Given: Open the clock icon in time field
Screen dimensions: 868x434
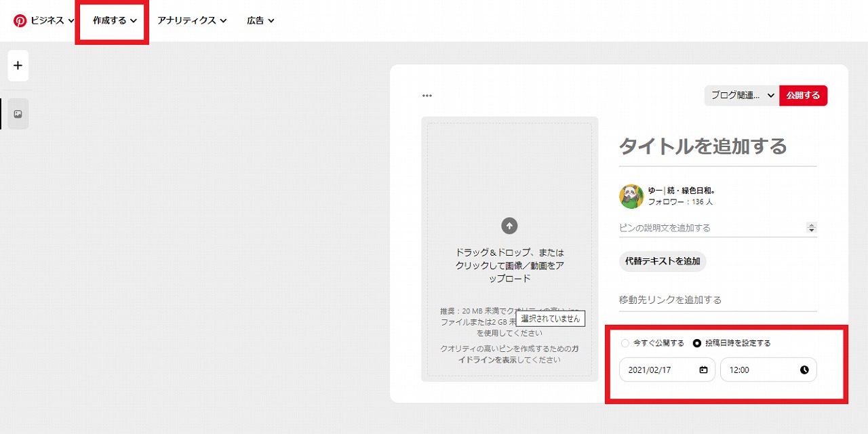Looking at the screenshot, I should pyautogui.click(x=804, y=370).
